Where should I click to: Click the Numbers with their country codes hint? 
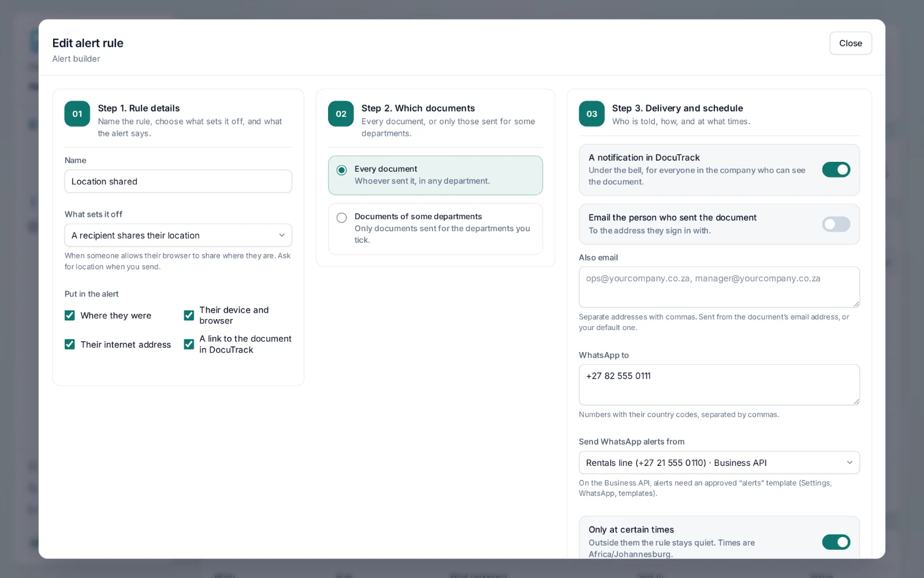679,414
